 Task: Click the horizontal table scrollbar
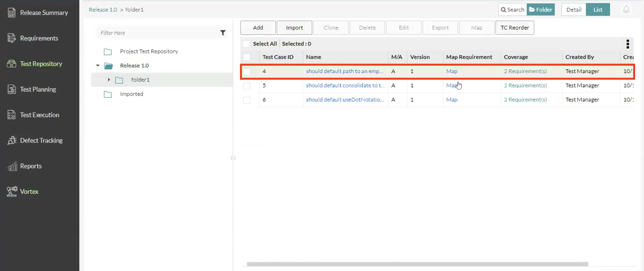(417, 264)
